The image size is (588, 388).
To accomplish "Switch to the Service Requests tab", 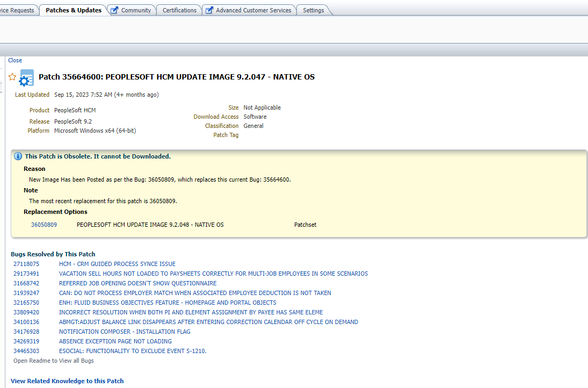I will tap(16, 9).
